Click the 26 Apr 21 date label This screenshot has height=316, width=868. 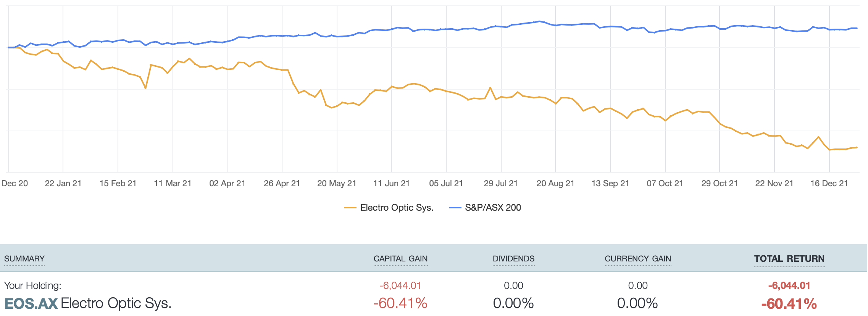click(x=282, y=184)
